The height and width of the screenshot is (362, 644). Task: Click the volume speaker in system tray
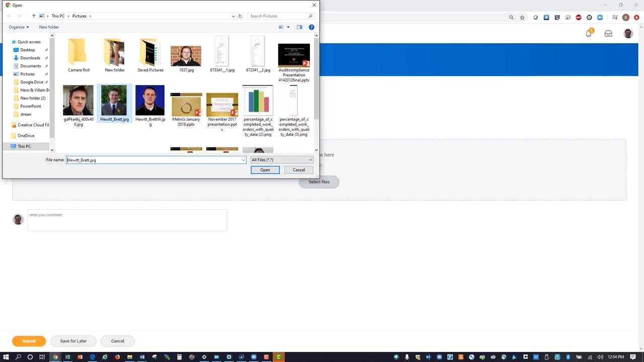600,357
